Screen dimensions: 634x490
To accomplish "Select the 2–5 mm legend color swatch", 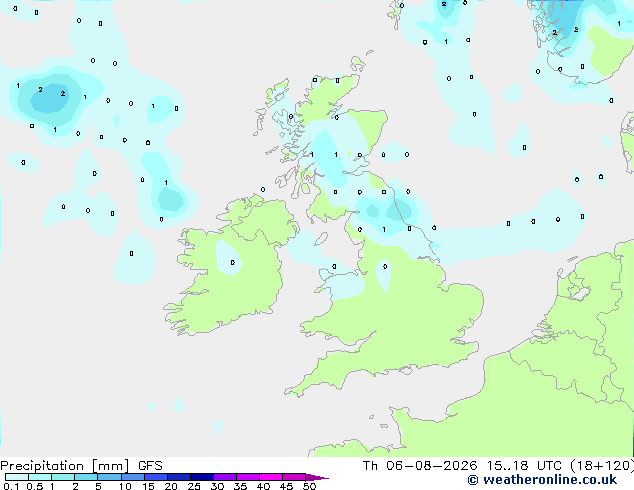I will pos(86,477).
